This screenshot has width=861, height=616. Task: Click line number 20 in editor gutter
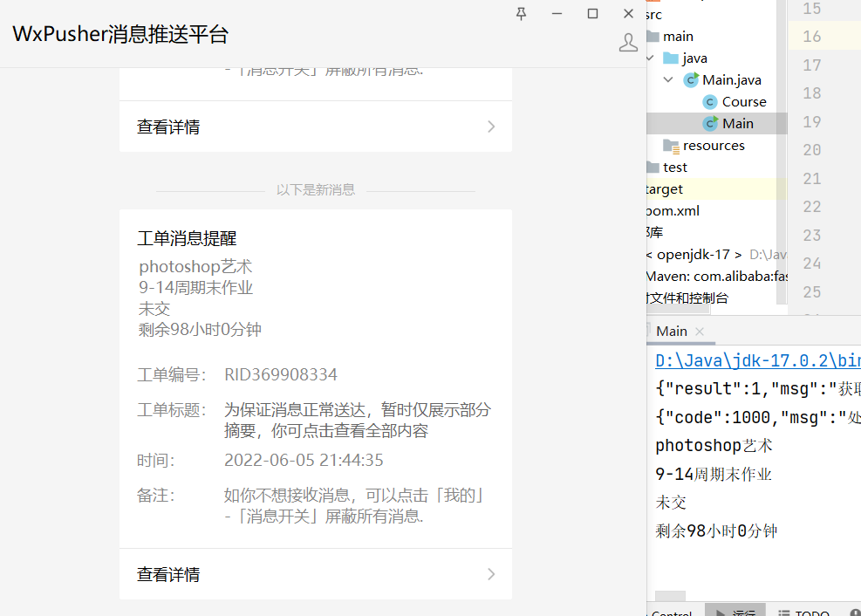coord(811,150)
